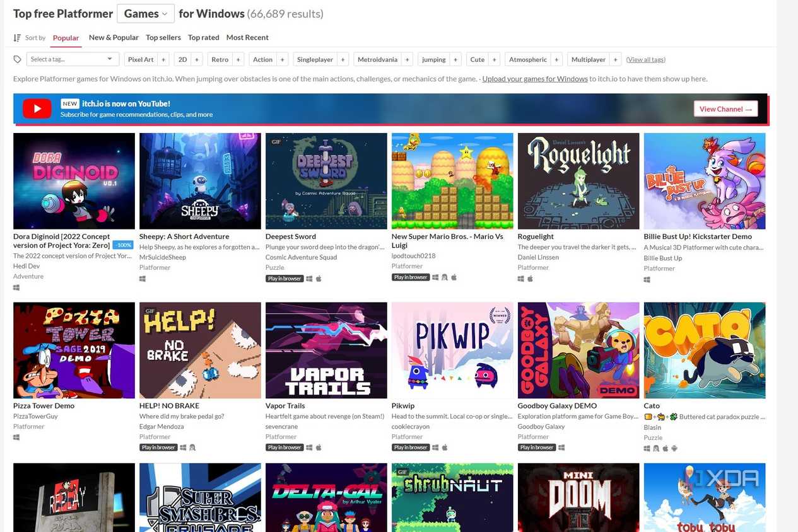Click the Android icon under Cato
Screen dimensions: 798x532
tap(674, 448)
